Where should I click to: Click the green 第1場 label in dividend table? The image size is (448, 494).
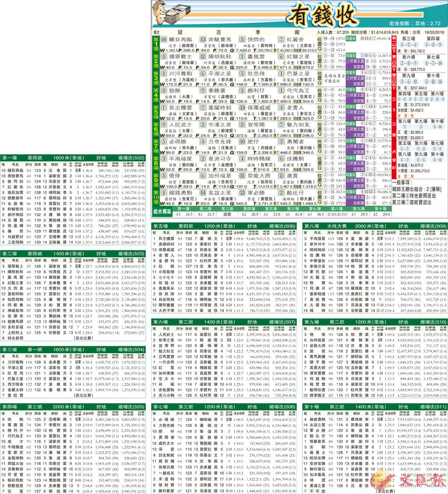click(x=155, y=43)
